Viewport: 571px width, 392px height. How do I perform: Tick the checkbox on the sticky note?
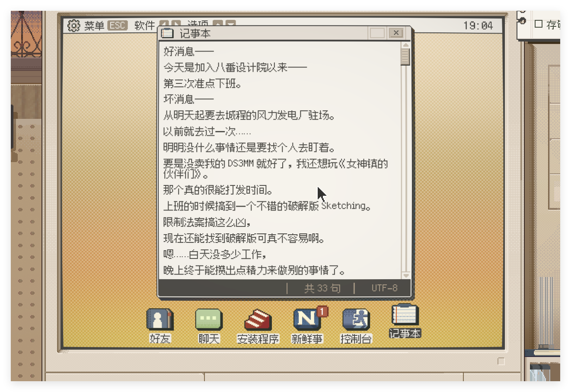click(x=538, y=24)
